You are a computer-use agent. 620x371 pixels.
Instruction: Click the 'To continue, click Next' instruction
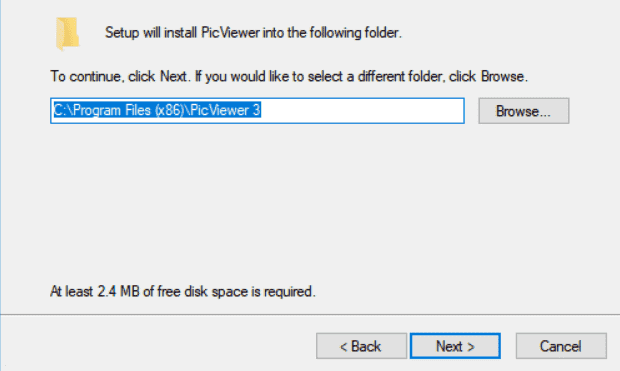tap(289, 76)
